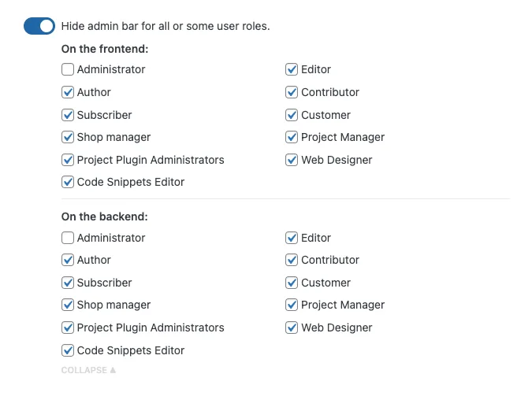Uncheck frontend Web Designer checkbox
532x396 pixels.
tap(292, 160)
